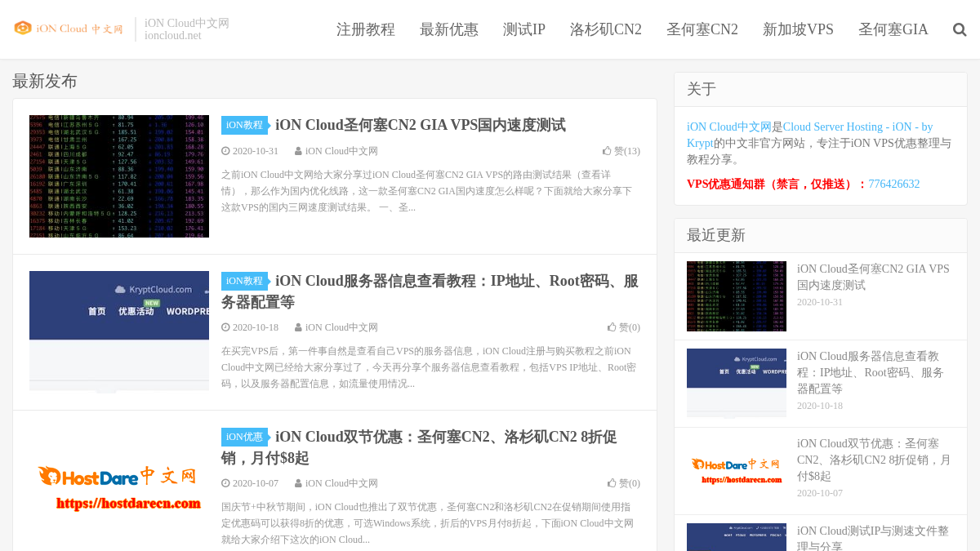Open 圣何塞GIA menu item
Viewport: 980px width, 551px height.
point(893,29)
